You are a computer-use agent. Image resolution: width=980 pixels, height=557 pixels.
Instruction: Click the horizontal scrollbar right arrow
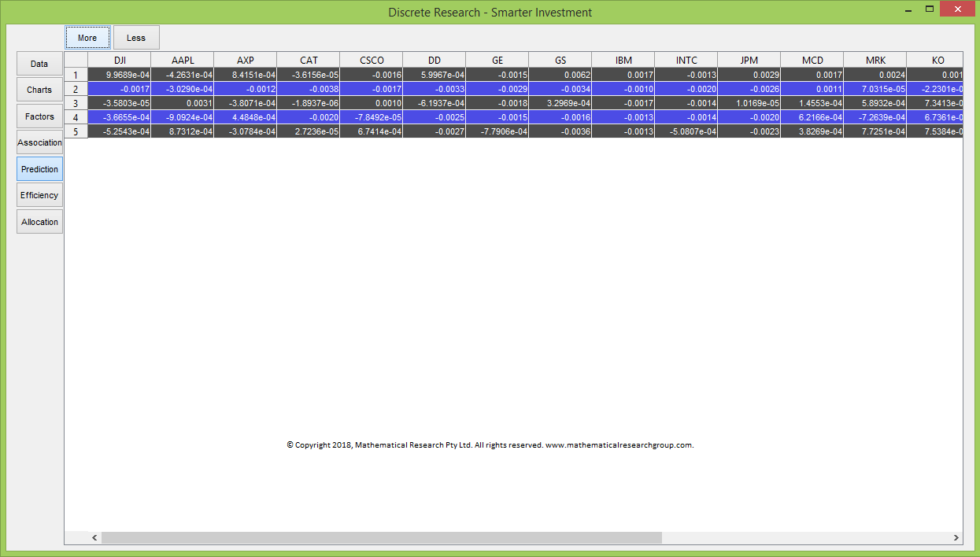[956, 538]
